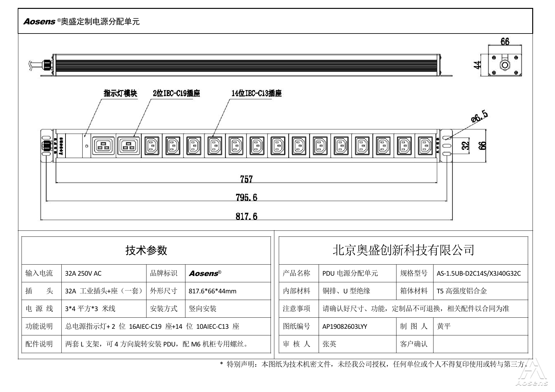Click the cable gland circle in end view

504,66
